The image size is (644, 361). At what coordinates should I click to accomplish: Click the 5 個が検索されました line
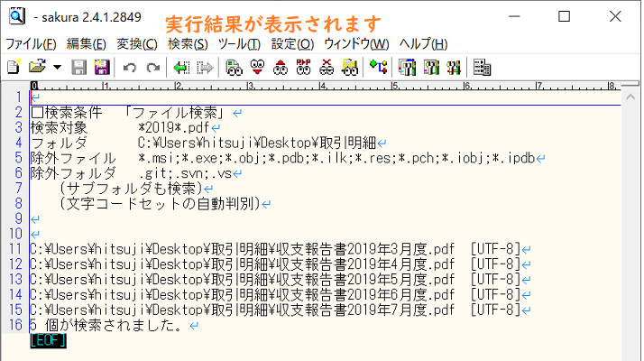[x=115, y=325]
